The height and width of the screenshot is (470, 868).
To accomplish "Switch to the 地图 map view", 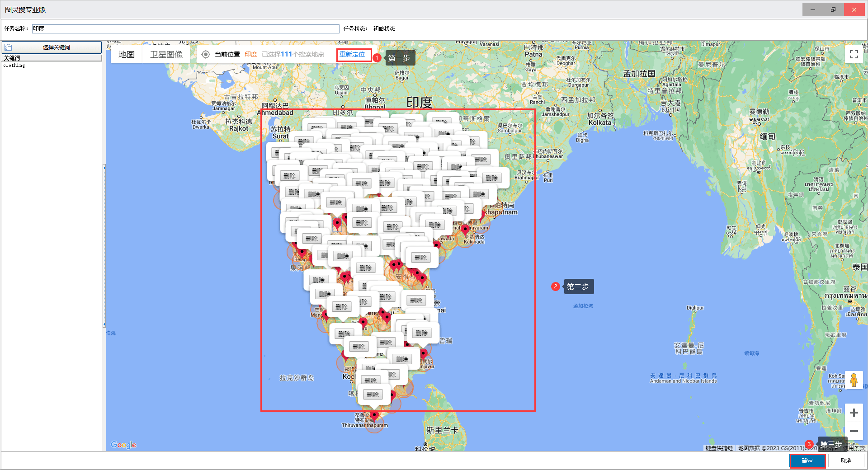I will coord(127,55).
